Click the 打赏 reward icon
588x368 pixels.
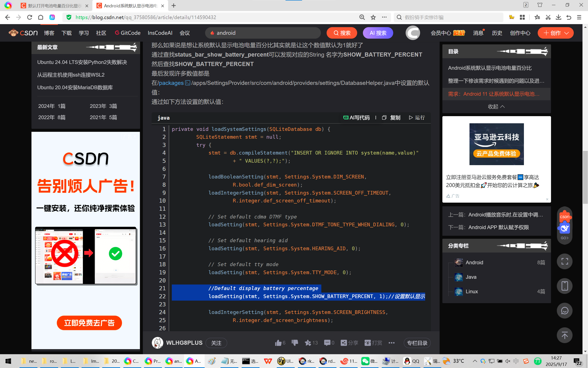373,343
